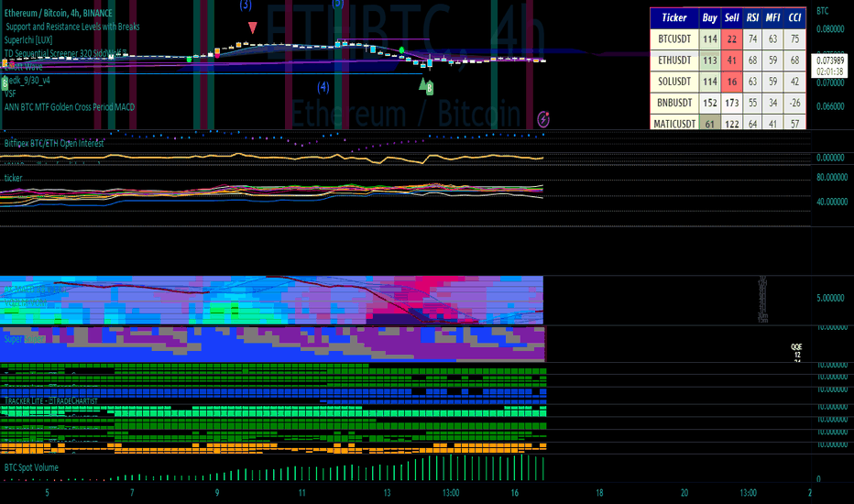Viewport: 854px width, 504px height.
Task: Click the 'QQE' label at right side
Action: coord(796,346)
